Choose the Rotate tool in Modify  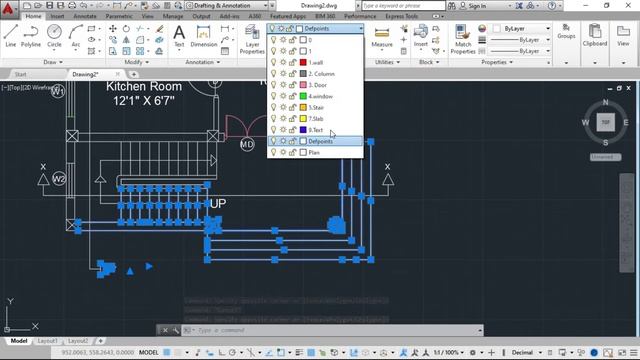pos(126,29)
